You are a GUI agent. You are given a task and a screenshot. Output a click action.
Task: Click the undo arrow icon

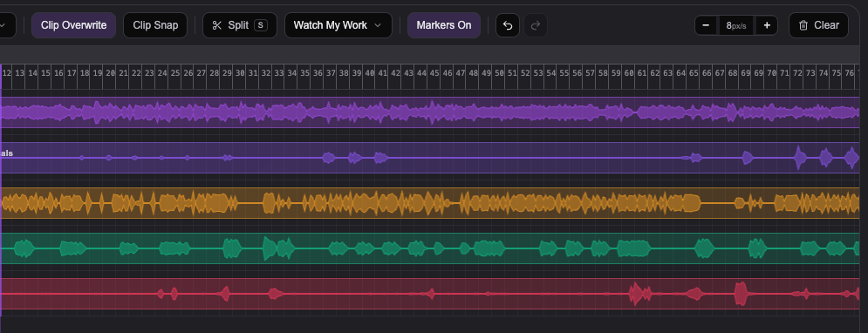click(x=508, y=25)
